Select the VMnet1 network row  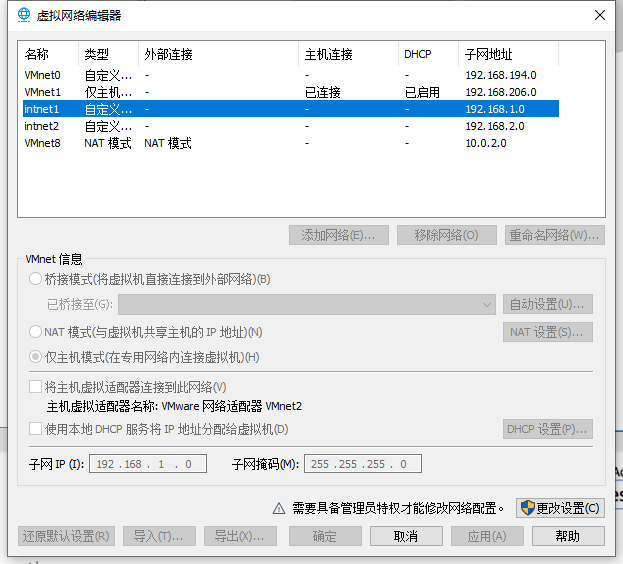coord(291,92)
